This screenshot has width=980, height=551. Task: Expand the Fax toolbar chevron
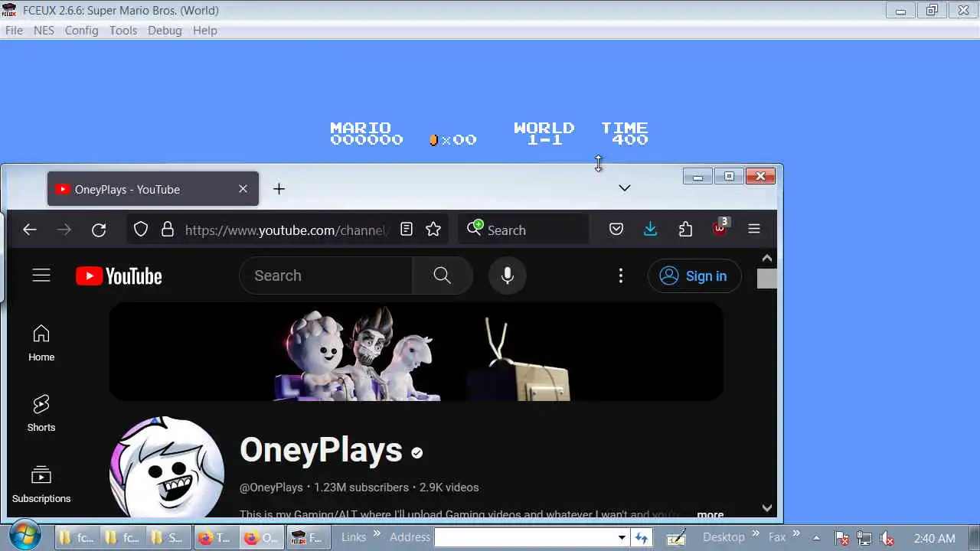click(x=796, y=533)
